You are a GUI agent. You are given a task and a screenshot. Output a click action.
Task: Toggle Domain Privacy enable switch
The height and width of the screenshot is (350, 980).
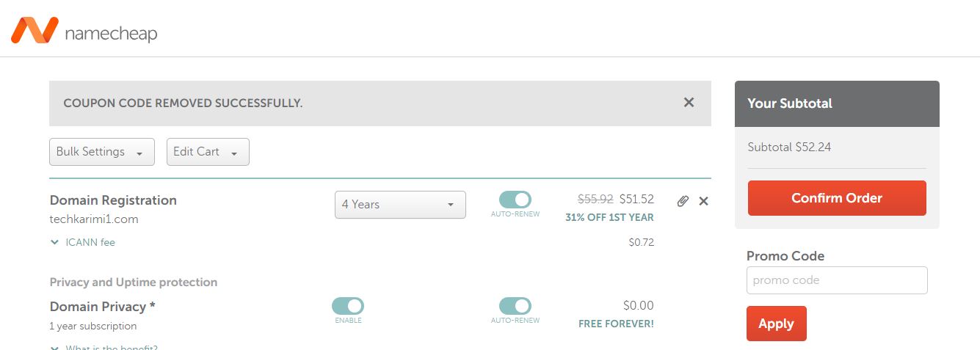[x=348, y=306]
